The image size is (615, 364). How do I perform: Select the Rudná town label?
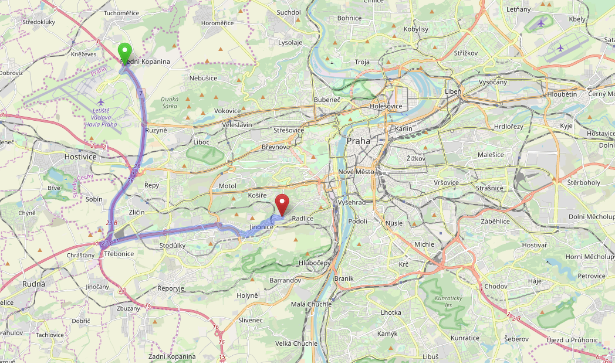click(x=33, y=284)
